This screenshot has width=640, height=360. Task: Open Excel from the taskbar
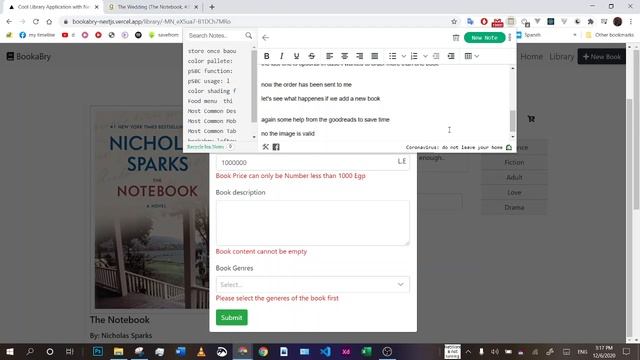(x=367, y=351)
